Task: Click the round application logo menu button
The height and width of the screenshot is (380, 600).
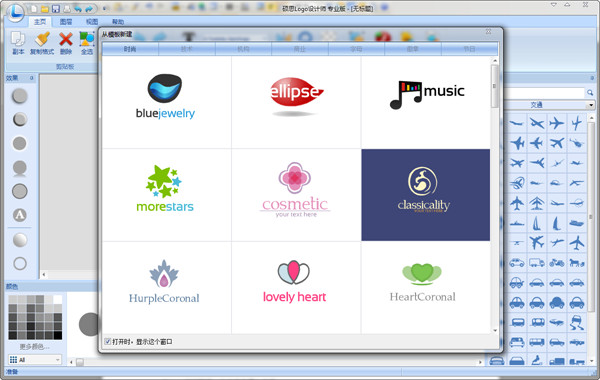Action: (15, 12)
